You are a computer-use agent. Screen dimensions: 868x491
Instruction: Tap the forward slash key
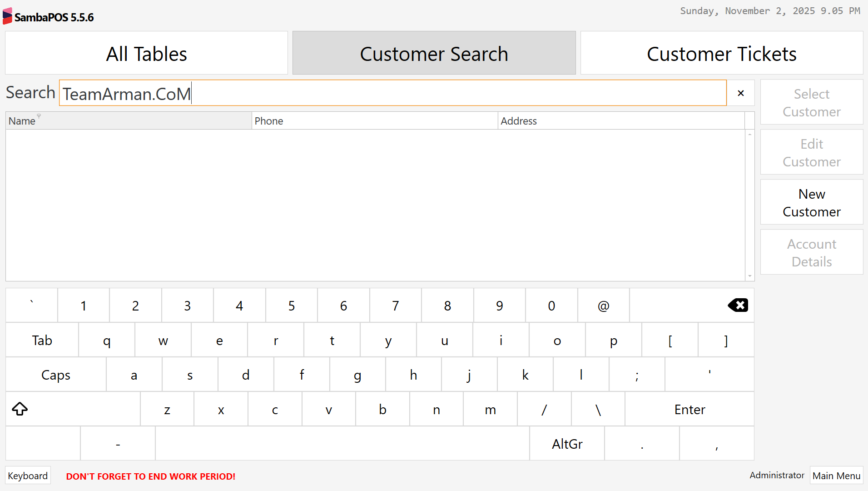coord(544,409)
